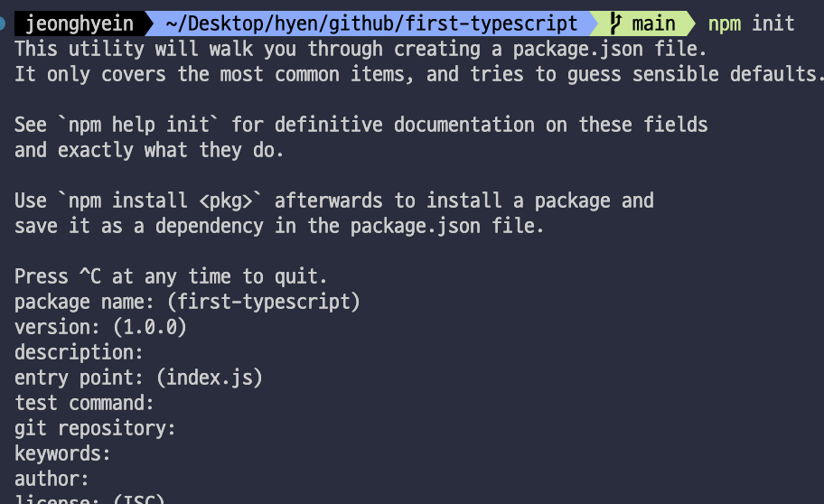Click the jeonghyein username prompt segment
This screenshot has height=504, width=824.
pos(80,23)
